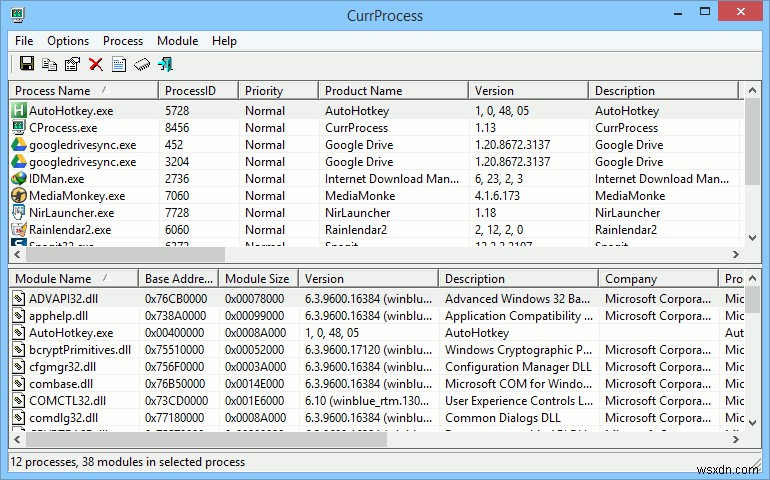Click process list scroll left arrow
This screenshot has width=770, height=480.
click(18, 254)
